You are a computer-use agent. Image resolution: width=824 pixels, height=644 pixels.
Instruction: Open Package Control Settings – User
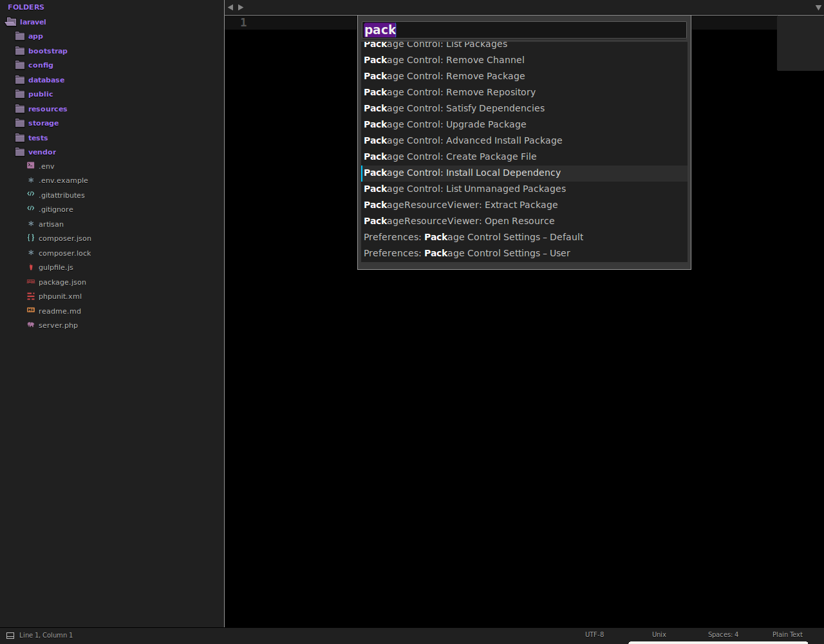pyautogui.click(x=524, y=253)
